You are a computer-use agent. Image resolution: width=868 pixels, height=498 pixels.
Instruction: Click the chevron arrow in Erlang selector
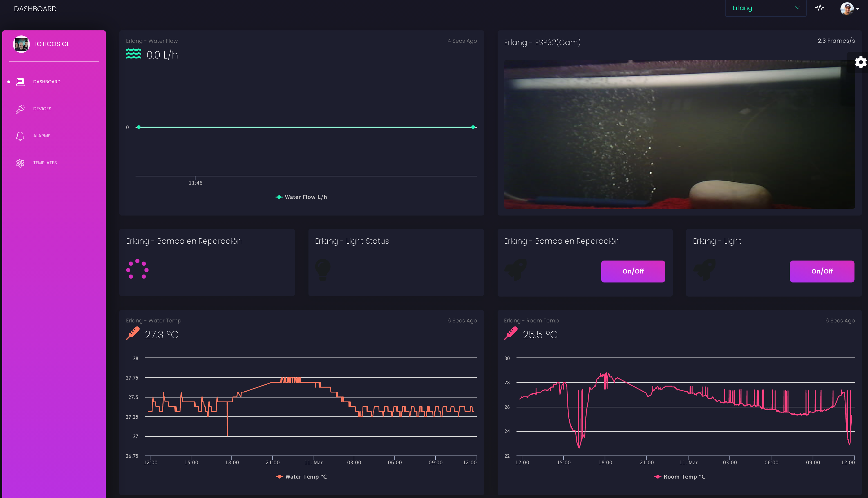(798, 8)
